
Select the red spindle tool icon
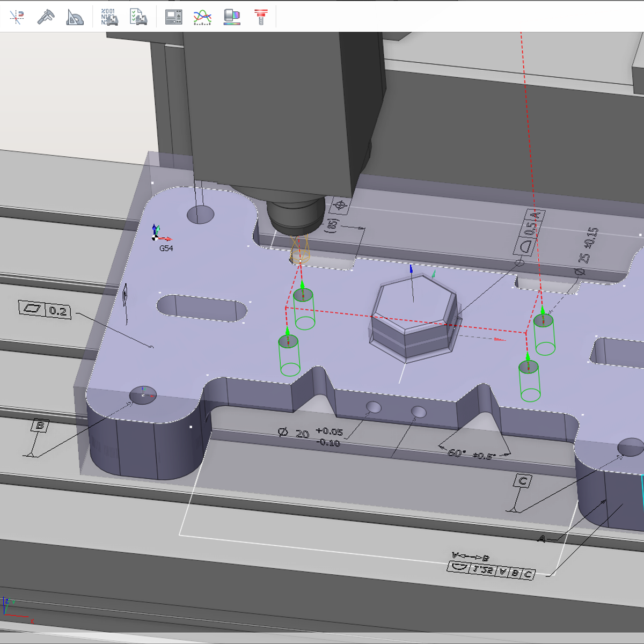[261, 17]
